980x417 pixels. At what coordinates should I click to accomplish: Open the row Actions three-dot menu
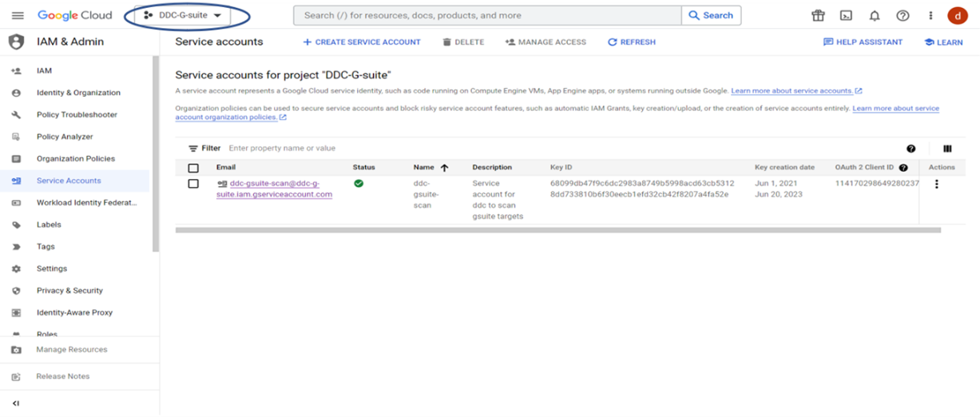click(x=937, y=184)
